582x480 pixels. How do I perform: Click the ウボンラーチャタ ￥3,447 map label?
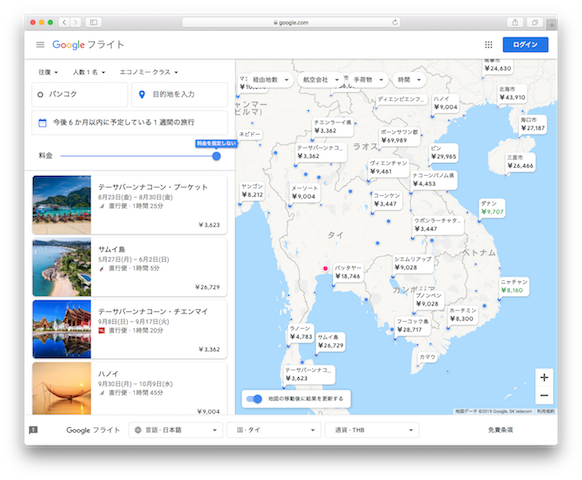click(x=438, y=225)
